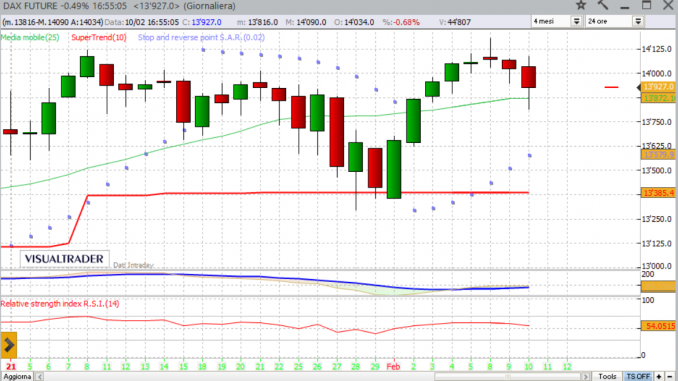Click the Tools button
The width and height of the screenshot is (678, 381).
coord(607,377)
